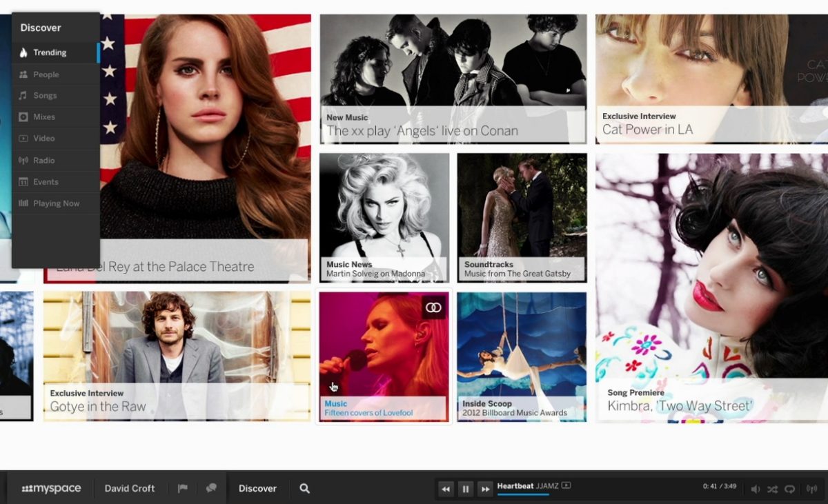
Task: Click the connect icon on Lovefool tile
Action: [433, 308]
